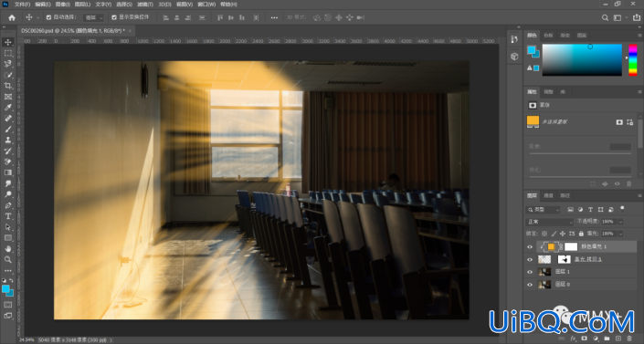The width and height of the screenshot is (644, 344).
Task: Delete the mask with Properties trash icon
Action: click(x=628, y=184)
